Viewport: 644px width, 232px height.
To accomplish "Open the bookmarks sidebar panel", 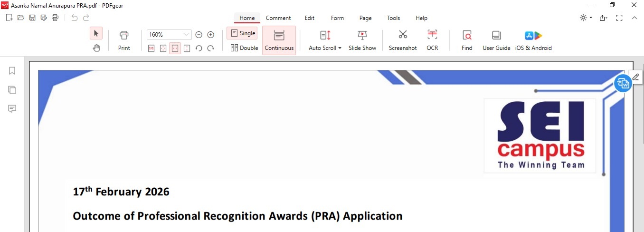I will click(12, 71).
